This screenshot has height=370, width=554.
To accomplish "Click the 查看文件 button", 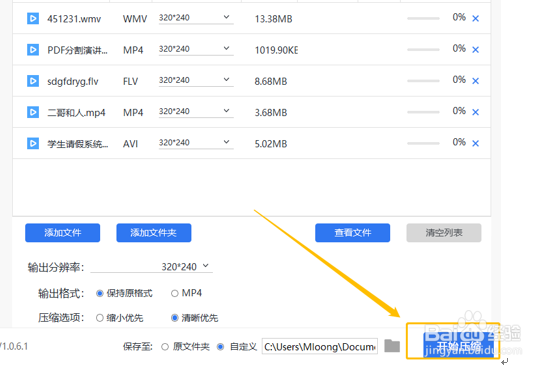I will pos(353,233).
